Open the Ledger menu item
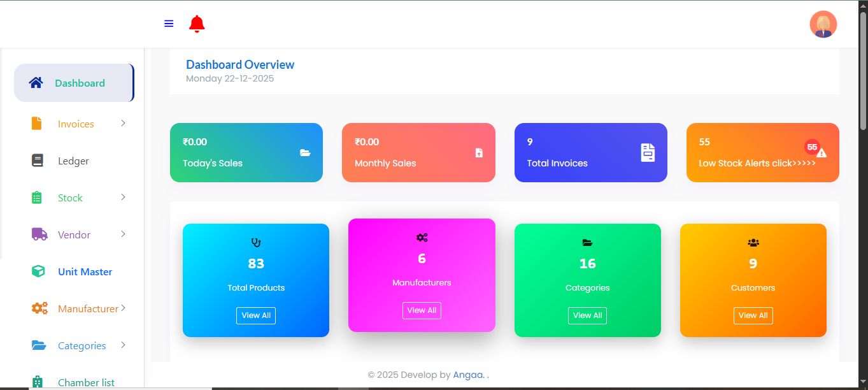The height and width of the screenshot is (390, 868). point(73,161)
